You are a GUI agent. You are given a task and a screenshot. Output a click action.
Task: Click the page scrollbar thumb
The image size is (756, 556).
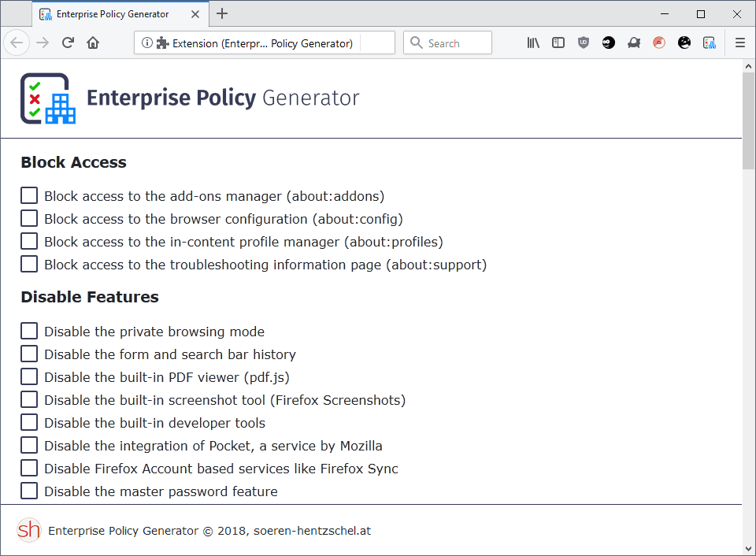(x=748, y=118)
